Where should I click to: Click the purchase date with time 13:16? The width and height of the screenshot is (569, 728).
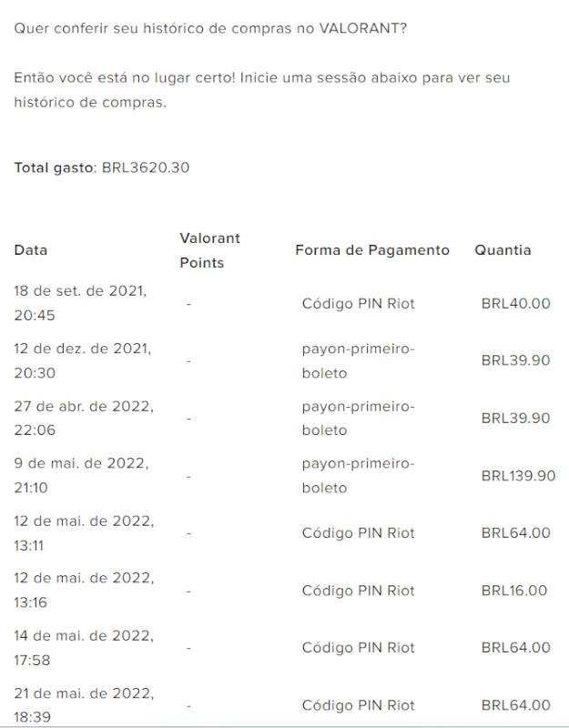[x=83, y=591]
